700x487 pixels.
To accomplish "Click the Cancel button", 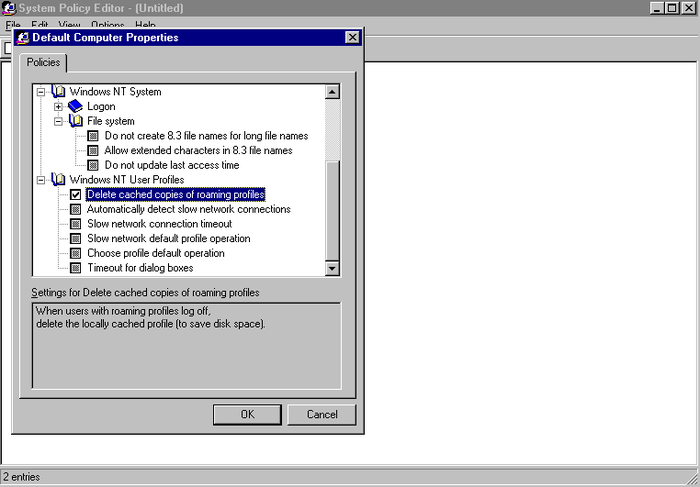I will click(x=321, y=414).
